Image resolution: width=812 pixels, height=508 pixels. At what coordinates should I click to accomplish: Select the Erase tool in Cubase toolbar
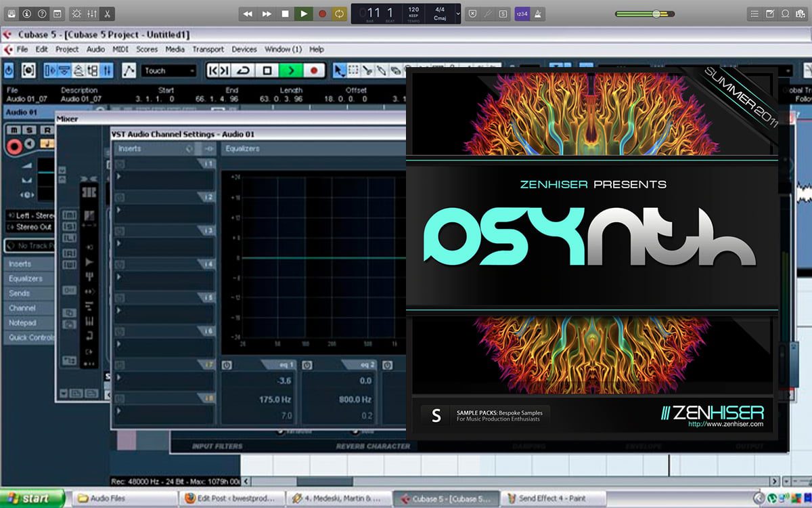[394, 70]
